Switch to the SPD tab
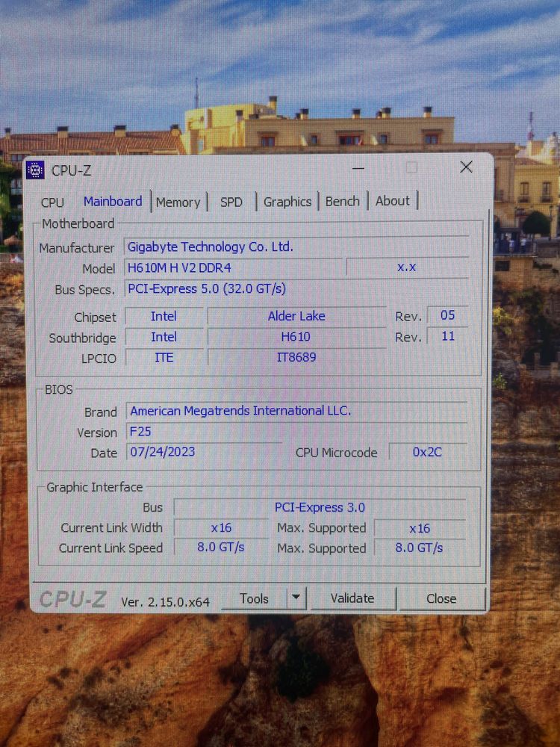The height and width of the screenshot is (747, 560). click(x=231, y=202)
